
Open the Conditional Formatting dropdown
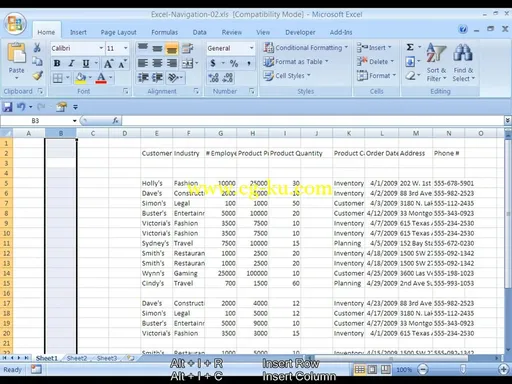pos(306,48)
